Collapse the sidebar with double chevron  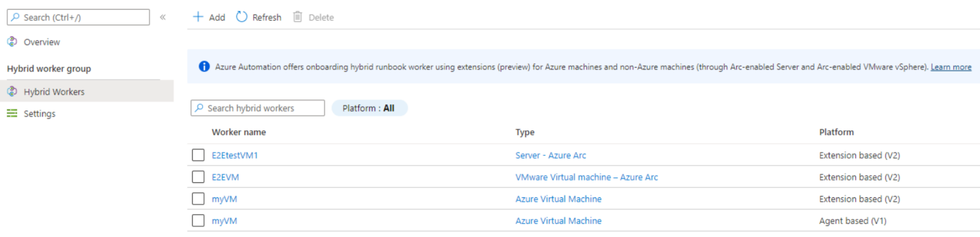pyautogui.click(x=163, y=17)
